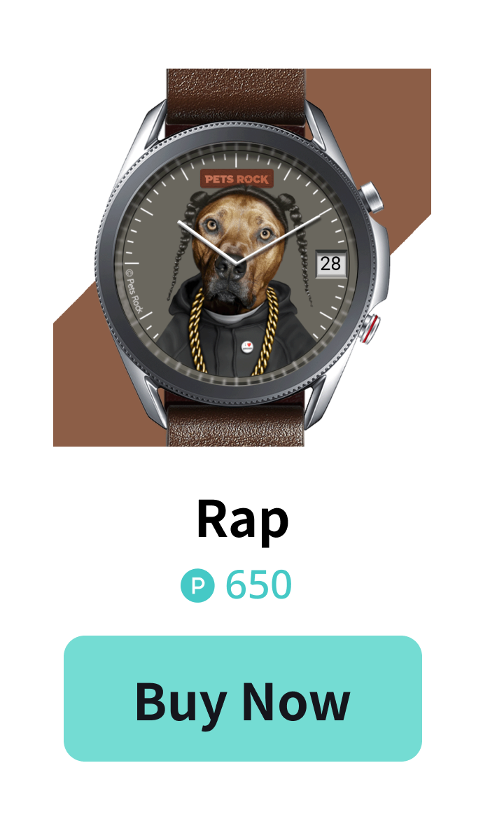Click the P points coin icon
Viewport: 504px width, 840px height.
pos(197,586)
